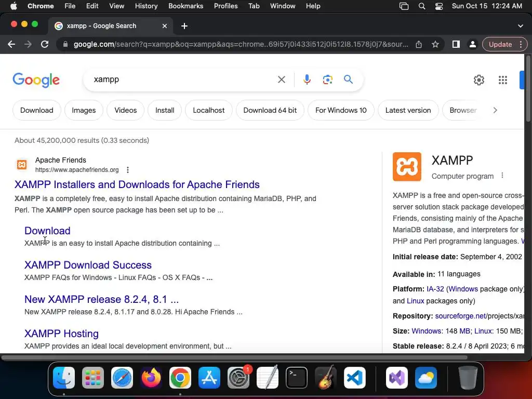The image size is (532, 399).
Task: Launch Visual Studio Code from the Dock
Action: [x=354, y=378]
